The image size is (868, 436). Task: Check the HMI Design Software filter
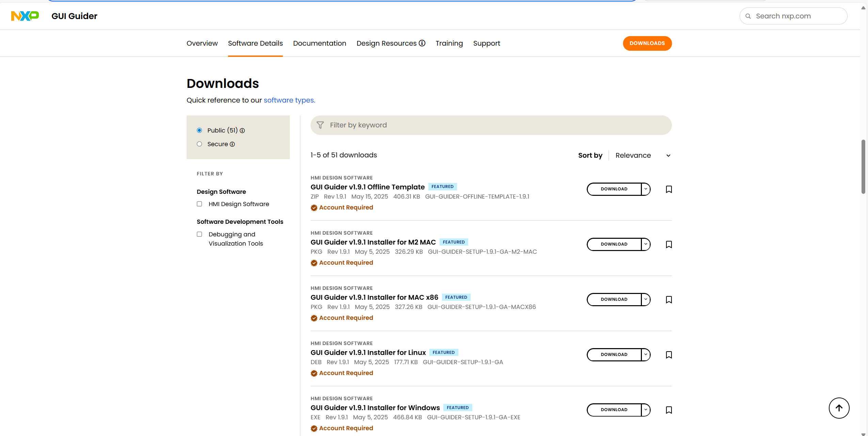click(200, 204)
